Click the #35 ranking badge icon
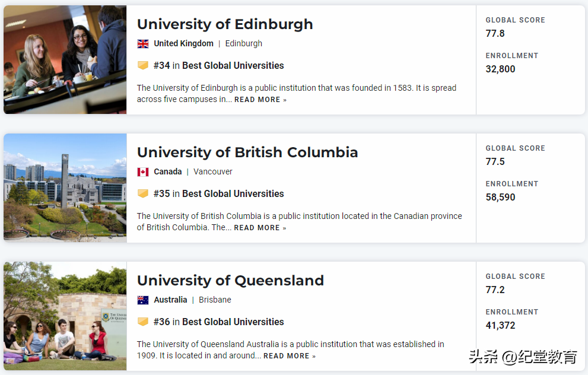Image resolution: width=588 pixels, height=375 pixels. (x=143, y=193)
